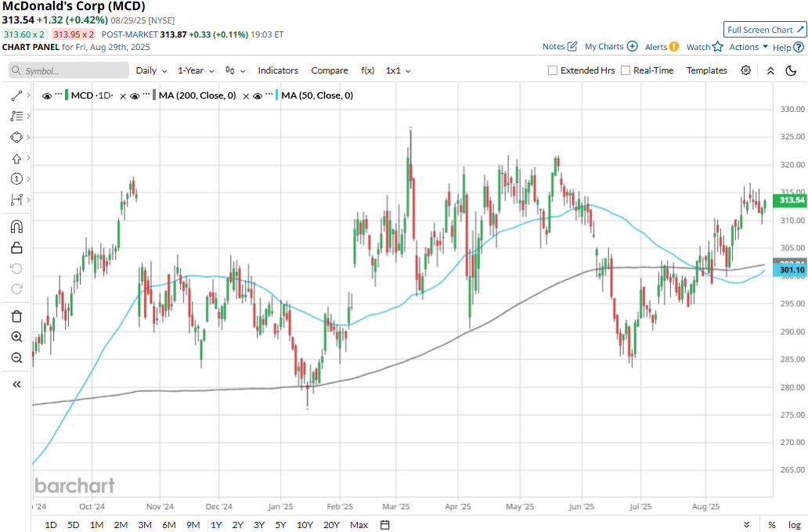808x532 pixels.
Task: Open the date range calendar picker
Action: [x=385, y=525]
